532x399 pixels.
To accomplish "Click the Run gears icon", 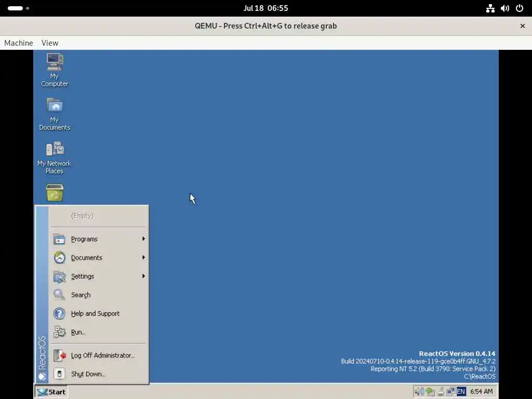I will [59, 332].
